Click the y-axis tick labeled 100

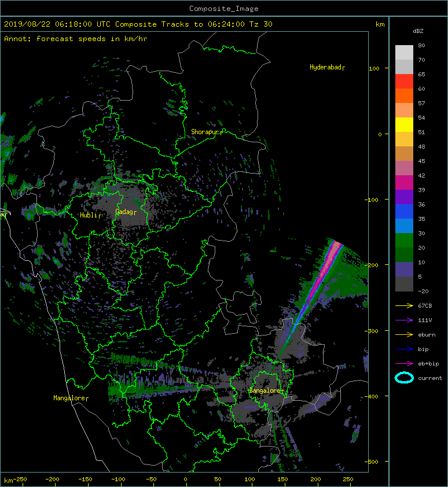[374, 68]
